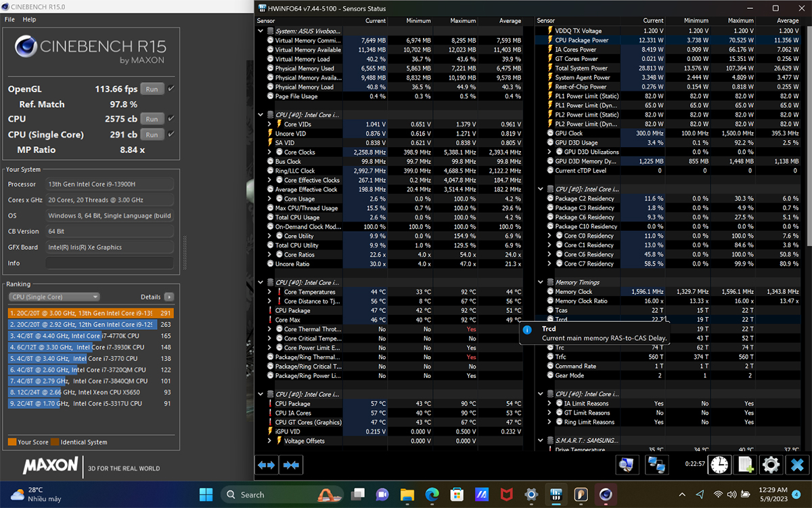Click the blue X icon in HWiNFO toolbar
812x508 pixels.
(797, 465)
